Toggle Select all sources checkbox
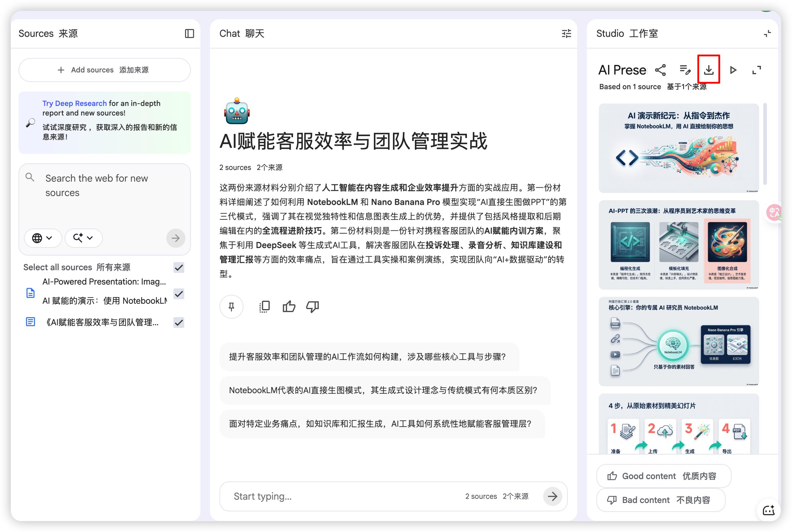792x532 pixels. click(179, 267)
